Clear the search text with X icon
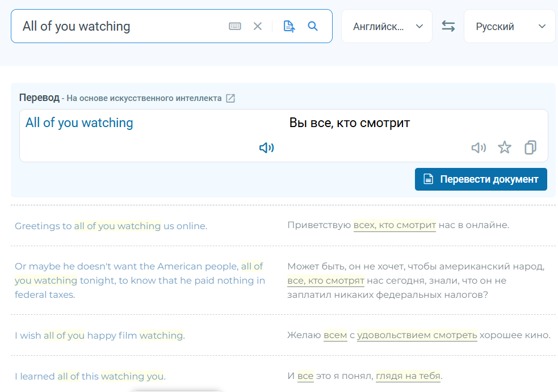The image size is (558, 392). 258,26
